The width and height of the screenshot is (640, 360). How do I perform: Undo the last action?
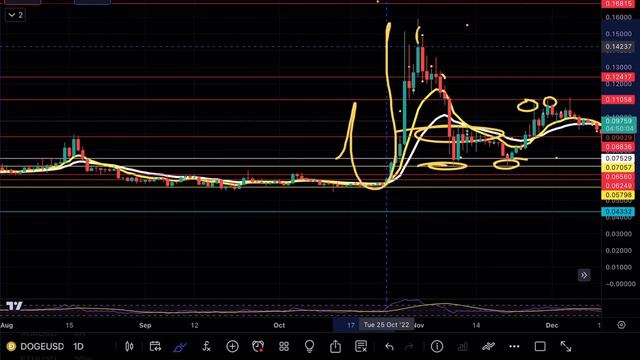(389, 347)
